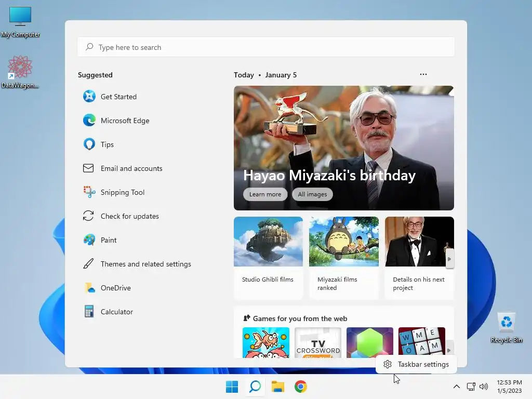Select the DataWagon desktop shortcut
The height and width of the screenshot is (399, 532).
[x=20, y=72]
